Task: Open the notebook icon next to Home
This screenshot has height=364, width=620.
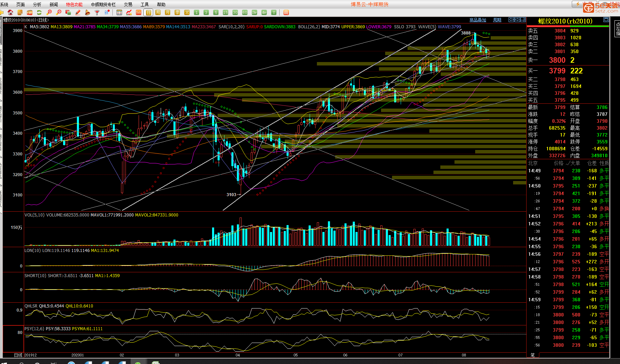Action: coord(20,12)
